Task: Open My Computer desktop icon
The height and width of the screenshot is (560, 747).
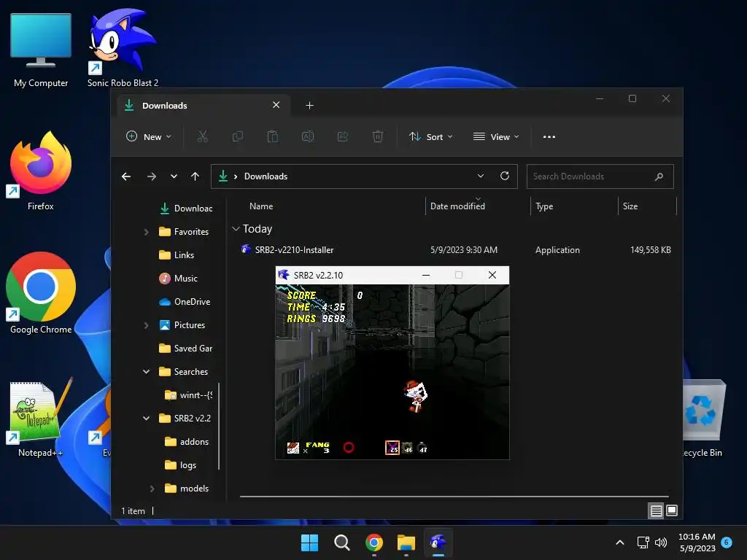Action: [41, 50]
